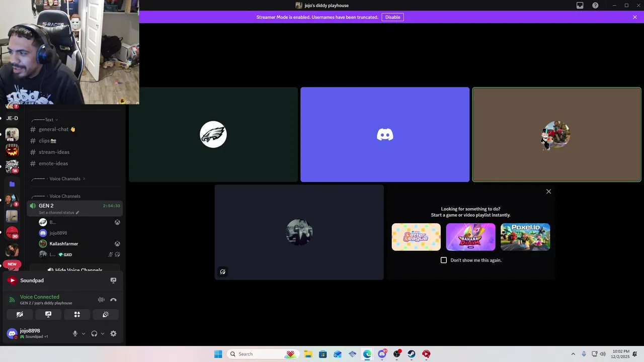Open the Soundboard button

click(106, 314)
